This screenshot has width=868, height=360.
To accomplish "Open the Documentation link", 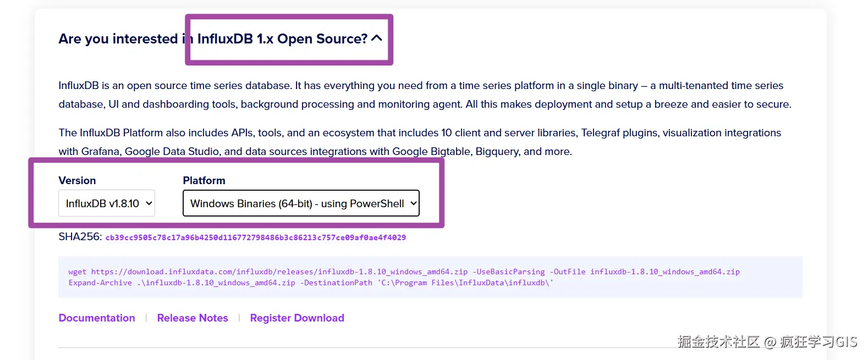I will tap(97, 318).
